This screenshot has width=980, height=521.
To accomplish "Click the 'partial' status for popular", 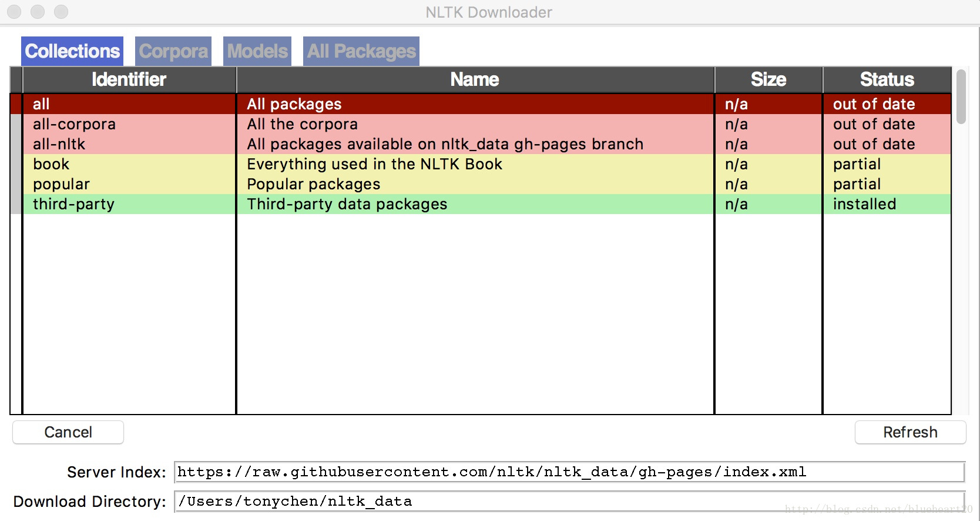I will [x=887, y=184].
